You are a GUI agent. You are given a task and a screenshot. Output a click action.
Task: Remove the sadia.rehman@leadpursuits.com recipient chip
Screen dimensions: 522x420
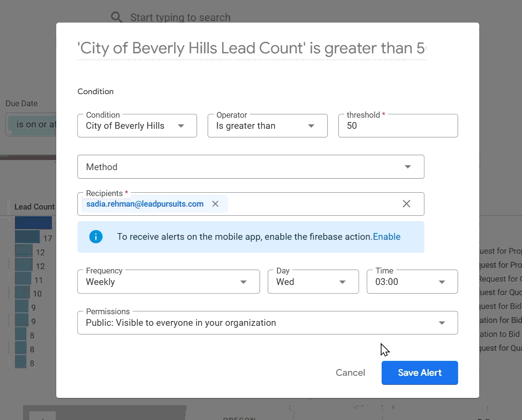tap(215, 204)
